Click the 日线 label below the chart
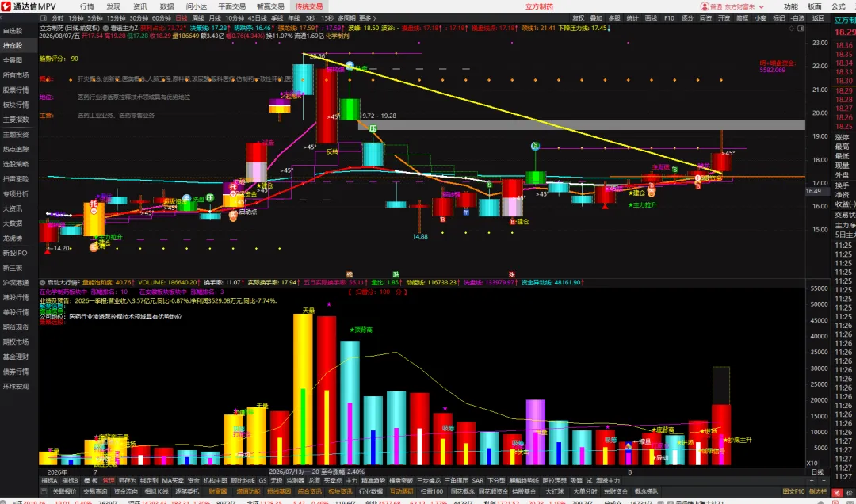The width and height of the screenshot is (856, 504). coord(818,472)
